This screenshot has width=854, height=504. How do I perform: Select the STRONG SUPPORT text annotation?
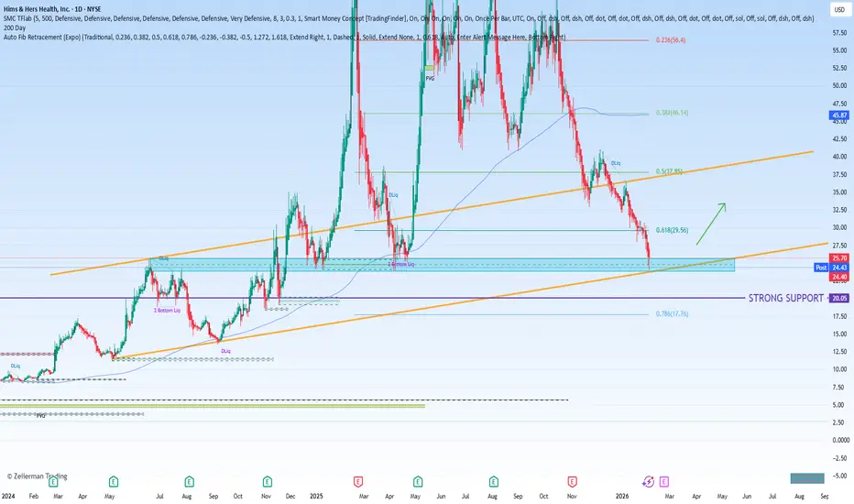tap(785, 298)
